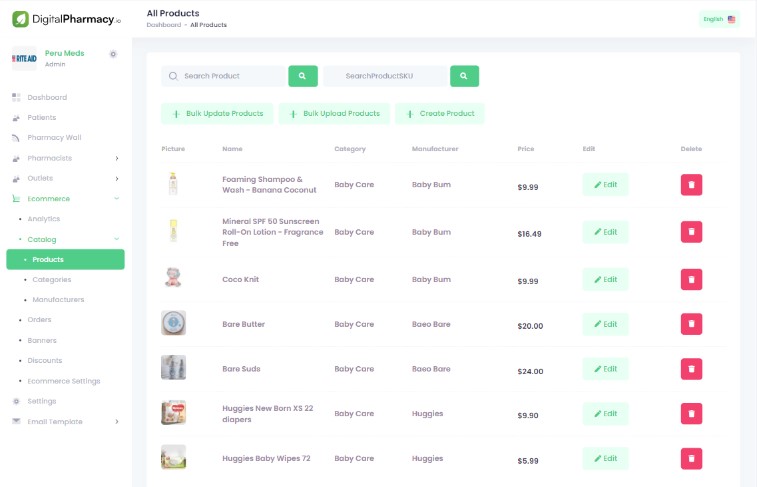Screen dimensions: 757x487
Task: Run SKU search with green magnifier button
Action: coord(464,76)
